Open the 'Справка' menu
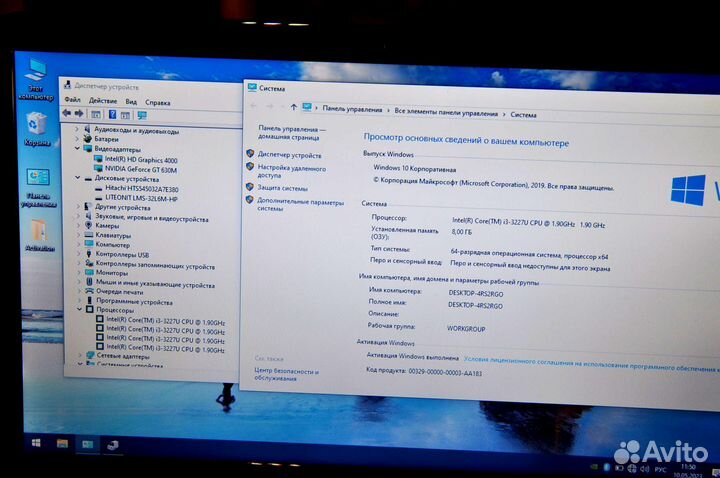This screenshot has height=478, width=720. pos(158,102)
